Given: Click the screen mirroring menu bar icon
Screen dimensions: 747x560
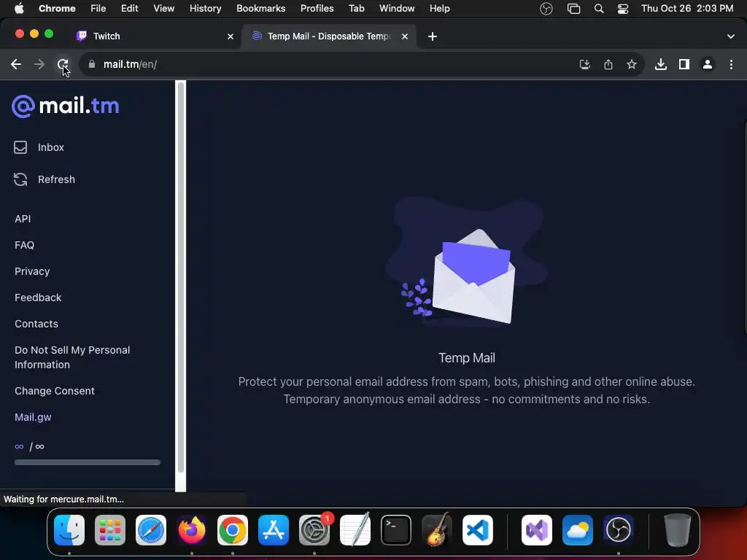Looking at the screenshot, I should click(x=573, y=9).
